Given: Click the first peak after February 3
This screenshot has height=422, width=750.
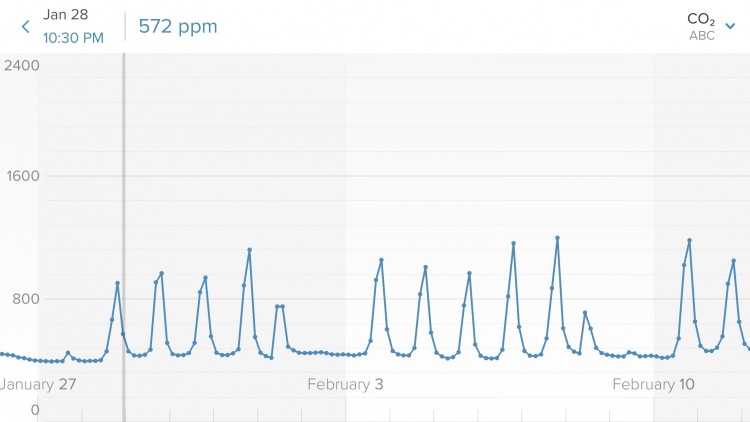Looking at the screenshot, I should pyautogui.click(x=381, y=260).
